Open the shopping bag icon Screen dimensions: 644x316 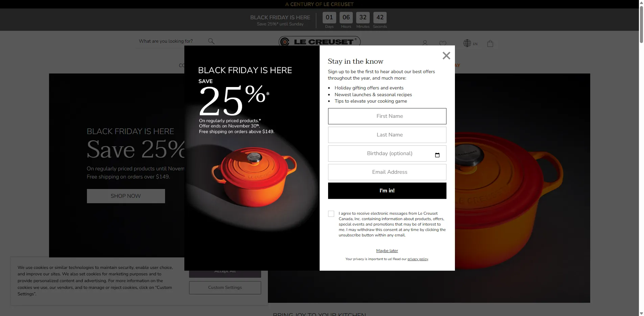pyautogui.click(x=490, y=43)
